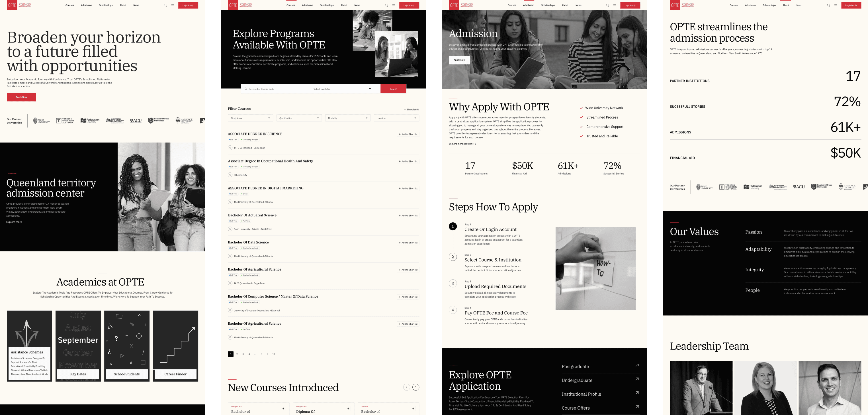Screen dimensions: 868x415
Task: Click the Courses menu item in navbar
Action: pos(70,5)
